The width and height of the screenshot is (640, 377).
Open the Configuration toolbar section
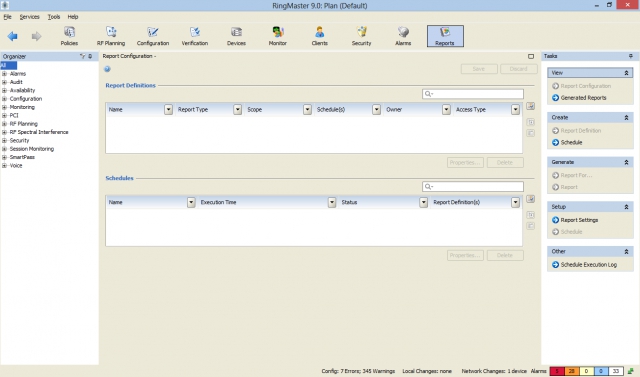(153, 36)
